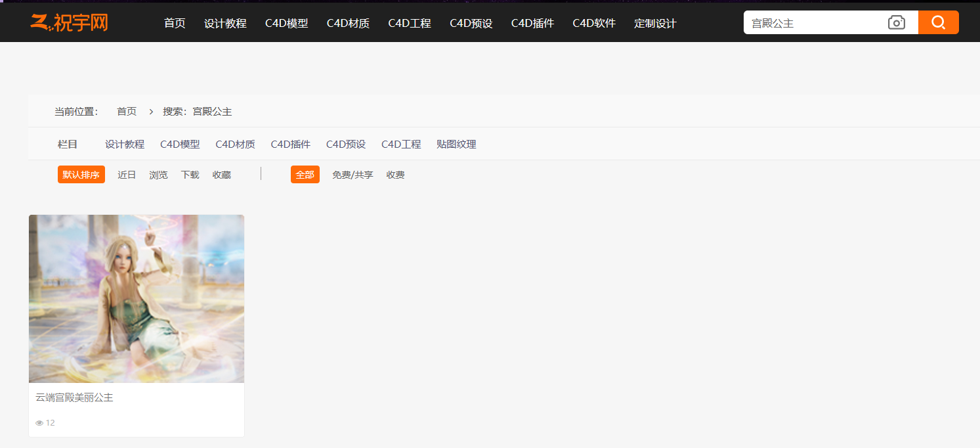The height and width of the screenshot is (448, 980).
Task: Open C4D材质 in top navigation bar
Action: (348, 23)
